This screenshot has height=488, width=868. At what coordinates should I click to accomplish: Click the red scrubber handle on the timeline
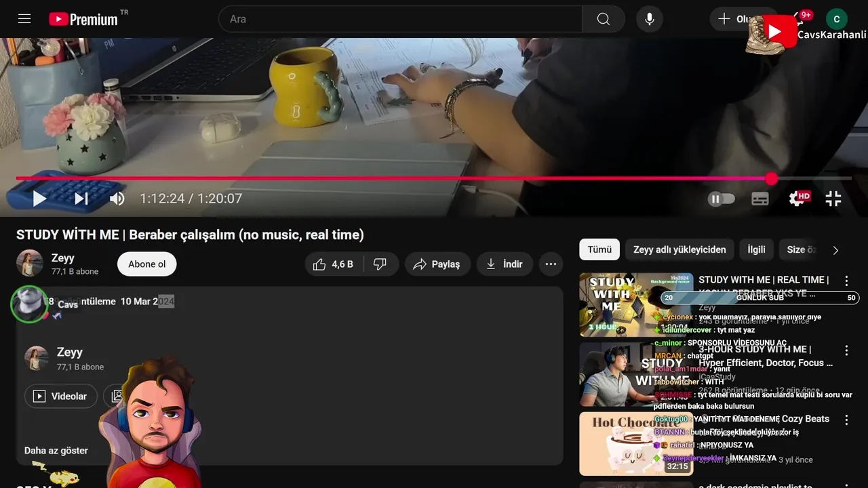[x=772, y=178]
